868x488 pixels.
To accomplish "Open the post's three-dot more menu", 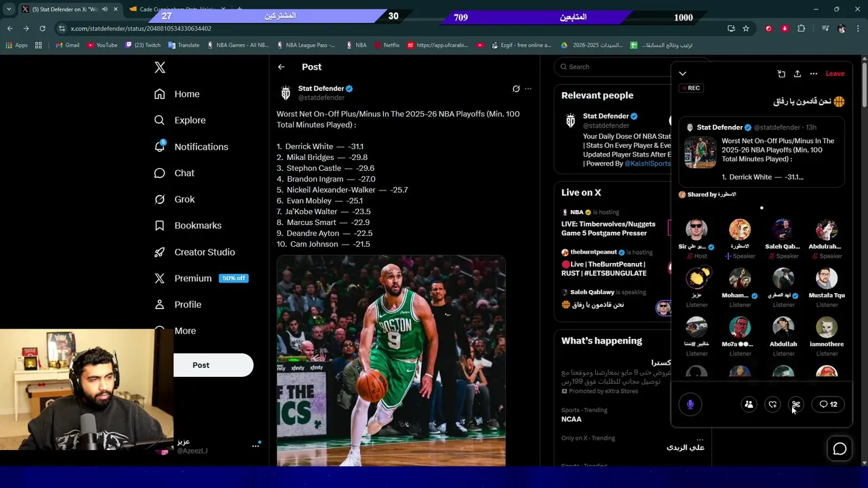I will (528, 89).
